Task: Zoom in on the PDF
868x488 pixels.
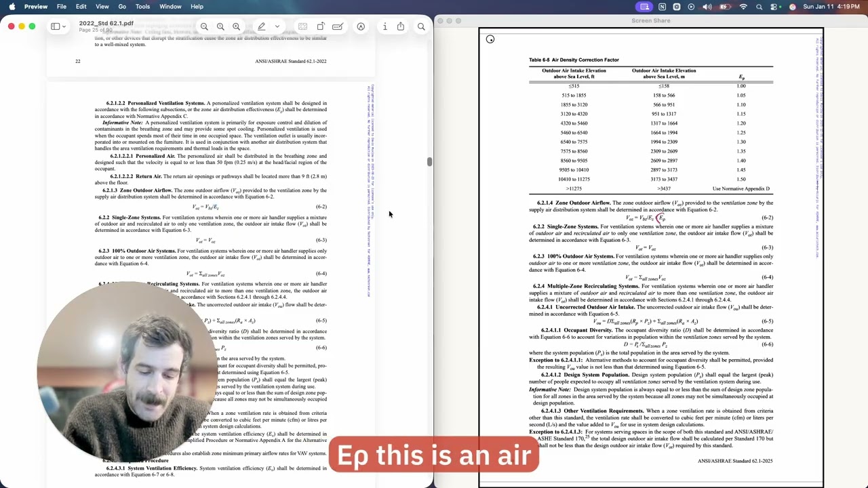Action: point(236,26)
